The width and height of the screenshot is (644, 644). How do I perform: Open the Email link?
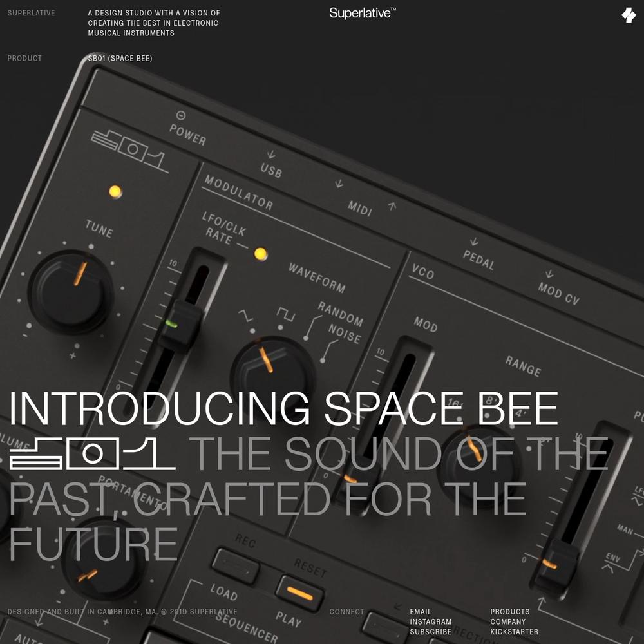[x=420, y=612]
